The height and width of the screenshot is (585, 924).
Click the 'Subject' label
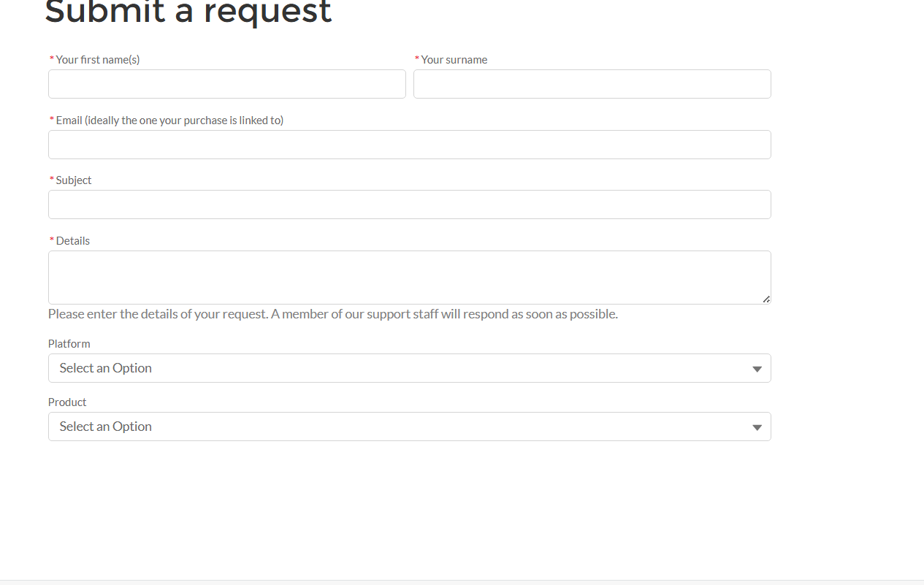click(x=74, y=180)
